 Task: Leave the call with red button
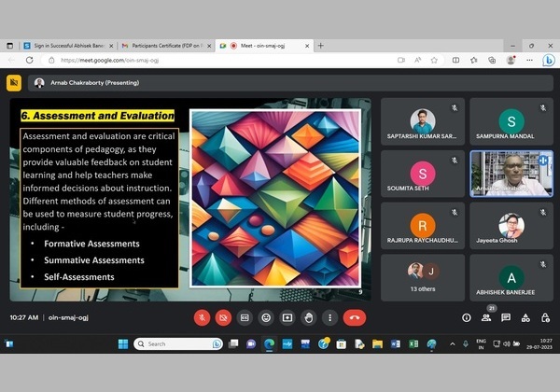[355, 317]
